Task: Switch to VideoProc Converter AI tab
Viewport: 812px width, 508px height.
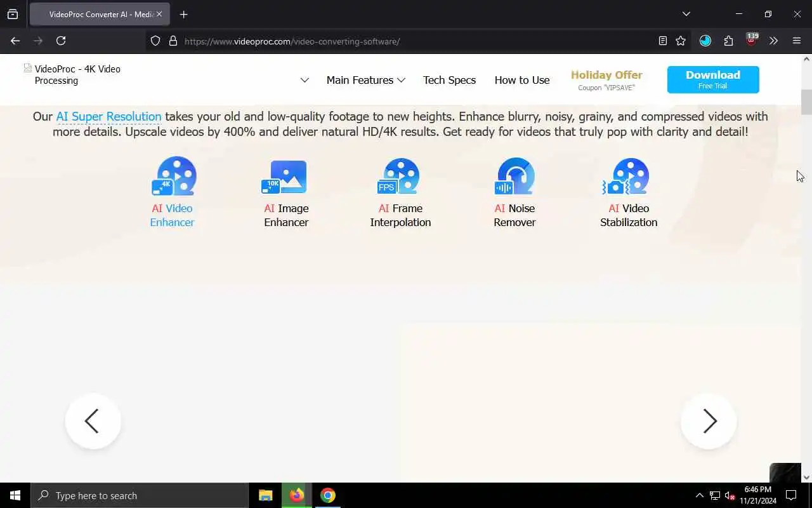Action: click(x=99, y=14)
